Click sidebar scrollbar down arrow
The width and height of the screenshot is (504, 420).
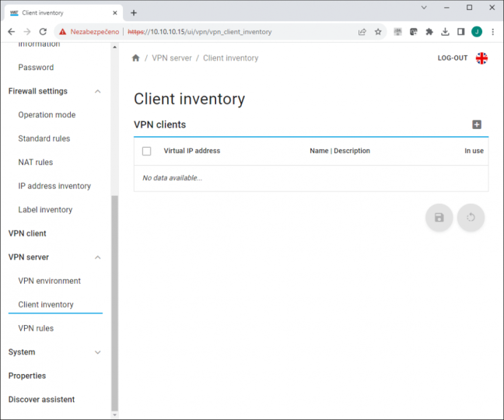(x=115, y=415)
